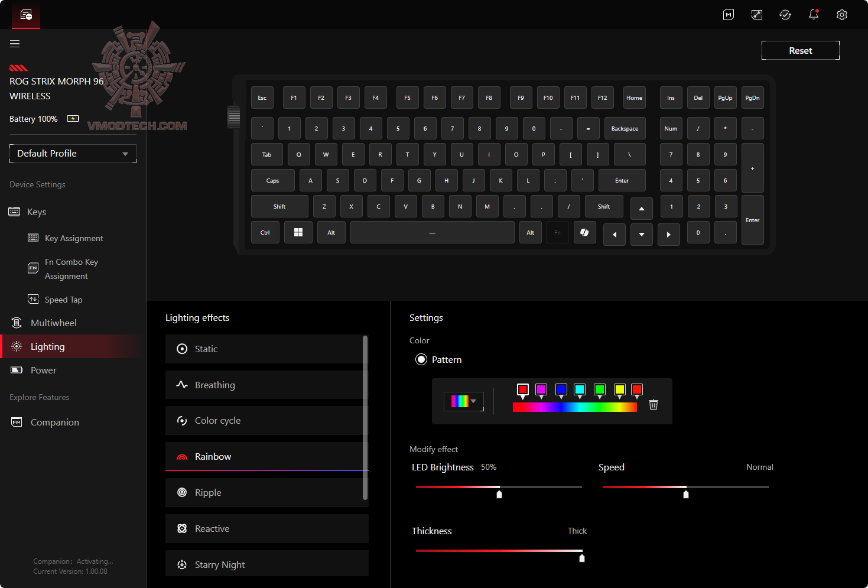This screenshot has width=868, height=588.
Task: Click the Home key on keyboard
Action: [635, 98]
